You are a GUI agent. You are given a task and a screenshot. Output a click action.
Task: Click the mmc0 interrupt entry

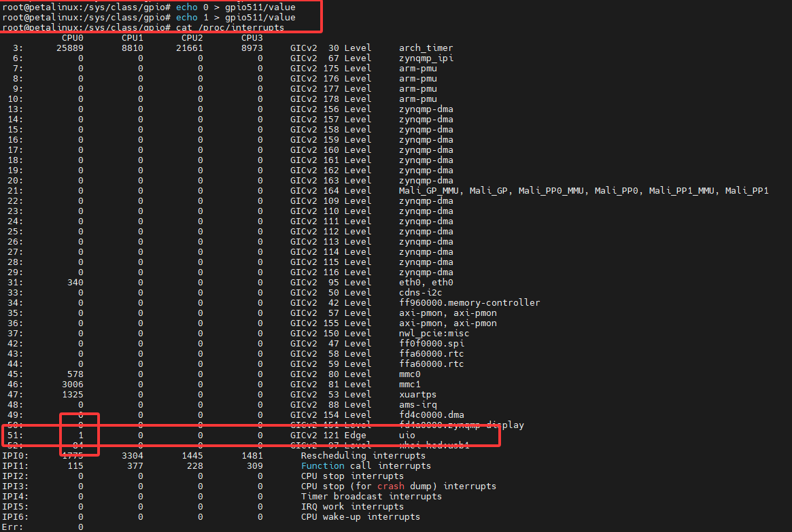click(410, 374)
